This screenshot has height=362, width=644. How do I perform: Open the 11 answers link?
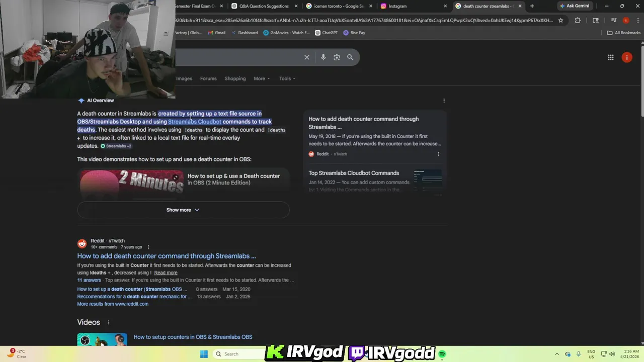coord(89,280)
